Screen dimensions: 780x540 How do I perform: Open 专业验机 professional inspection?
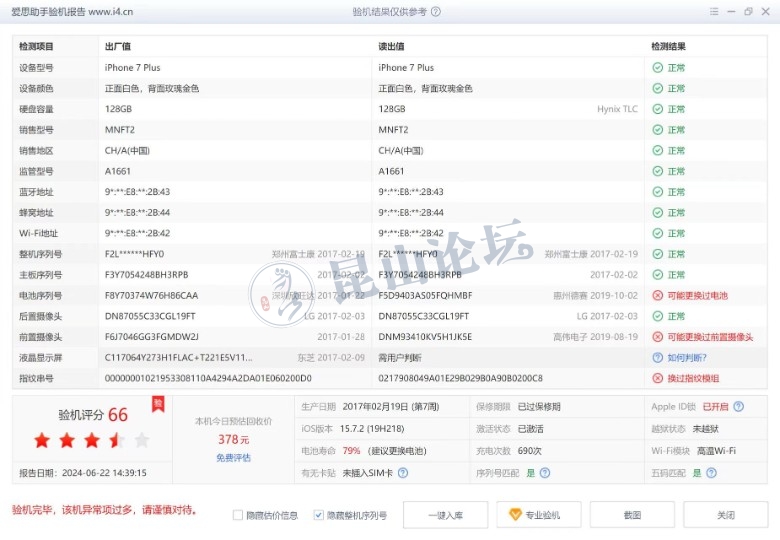point(538,515)
